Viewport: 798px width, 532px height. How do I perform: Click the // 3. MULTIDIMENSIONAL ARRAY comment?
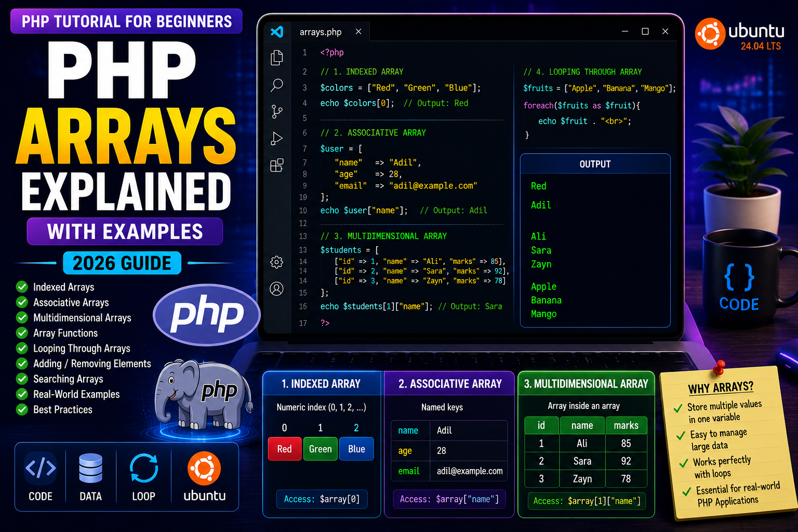(x=383, y=236)
